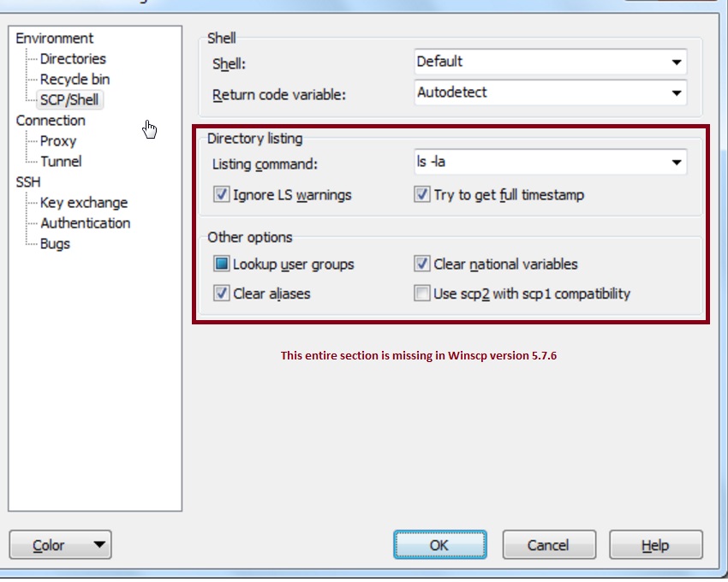The image size is (728, 582).
Task: Disable Try to get full timestamp
Action: tap(421, 195)
